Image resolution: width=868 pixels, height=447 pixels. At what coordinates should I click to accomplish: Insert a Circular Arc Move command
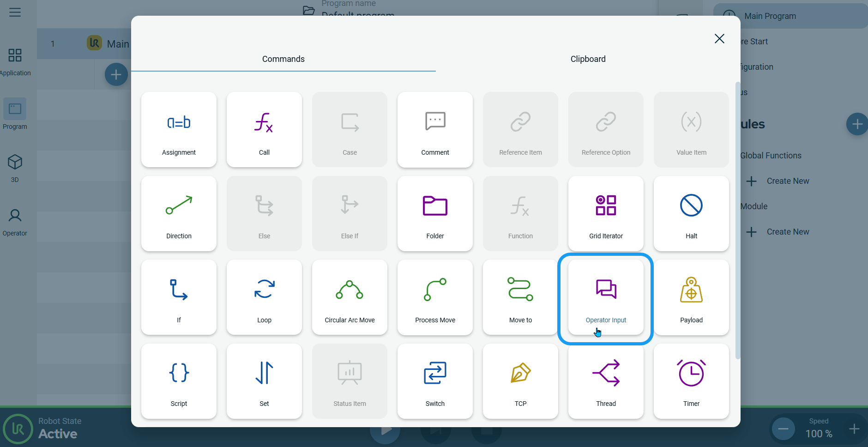click(x=350, y=297)
